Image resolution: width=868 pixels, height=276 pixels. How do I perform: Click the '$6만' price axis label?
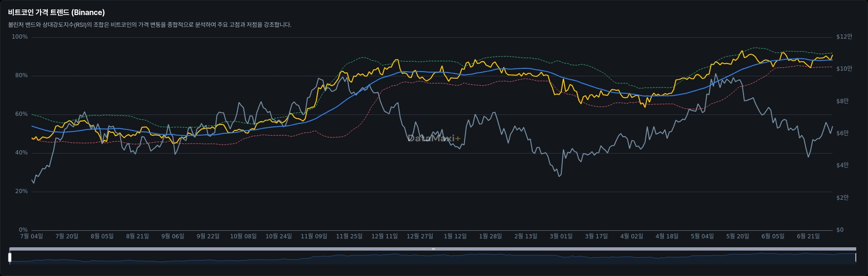(843, 133)
